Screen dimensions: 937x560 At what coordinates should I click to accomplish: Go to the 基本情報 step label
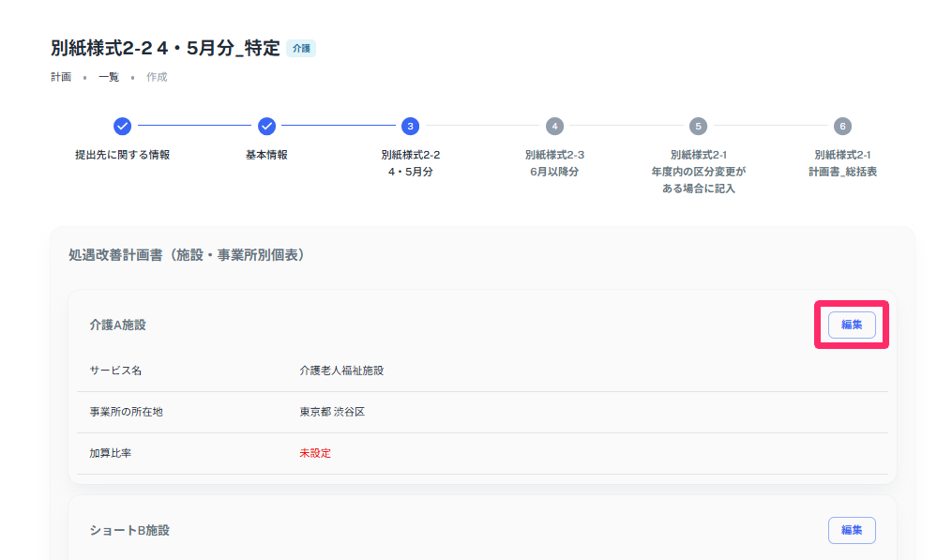(x=266, y=155)
